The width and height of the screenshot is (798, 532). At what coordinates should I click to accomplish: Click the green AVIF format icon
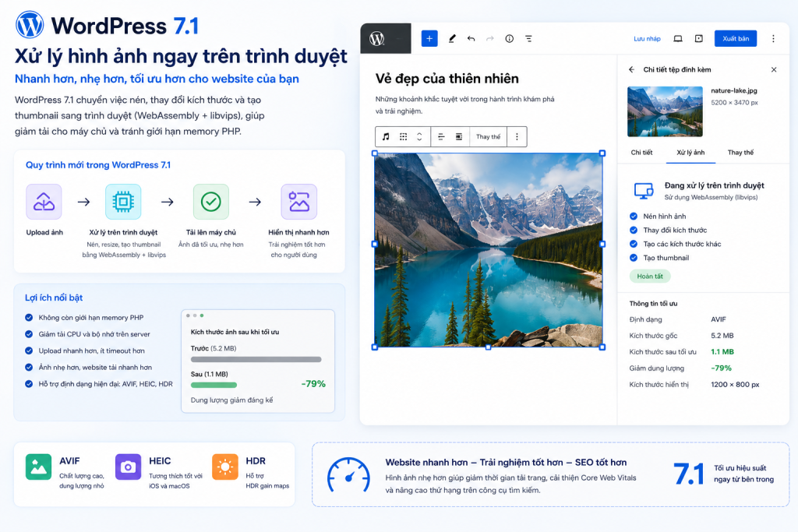click(x=39, y=467)
